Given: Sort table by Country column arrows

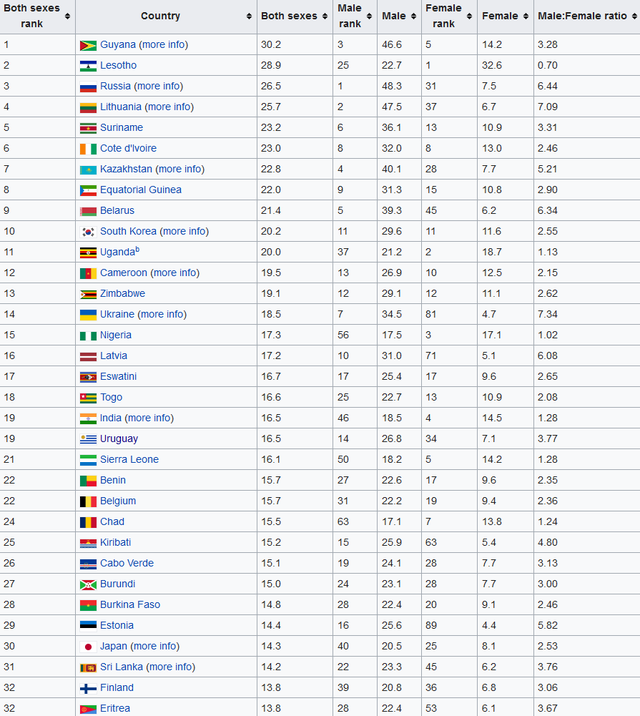Looking at the screenshot, I should (249, 16).
